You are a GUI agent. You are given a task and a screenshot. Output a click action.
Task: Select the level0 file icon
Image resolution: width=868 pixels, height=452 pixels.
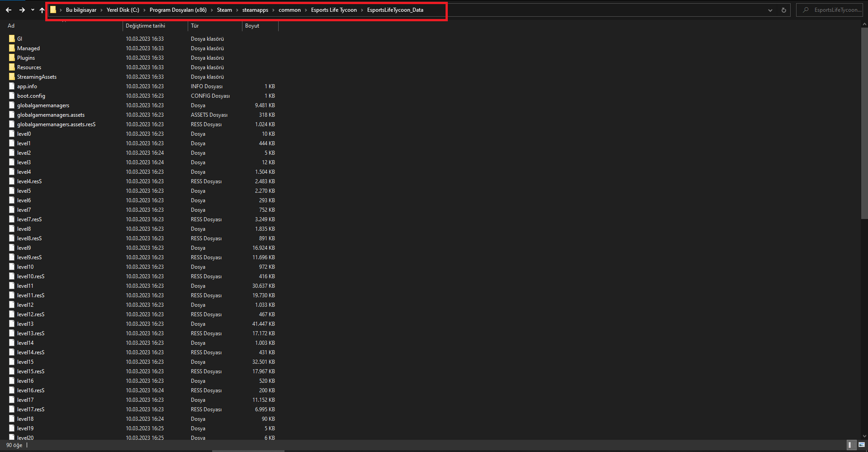[12, 133]
